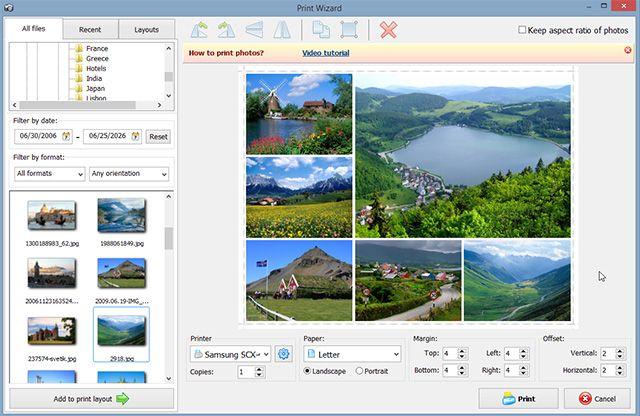
Task: Flip photo horizontally toolbar icon
Action: 282,30
